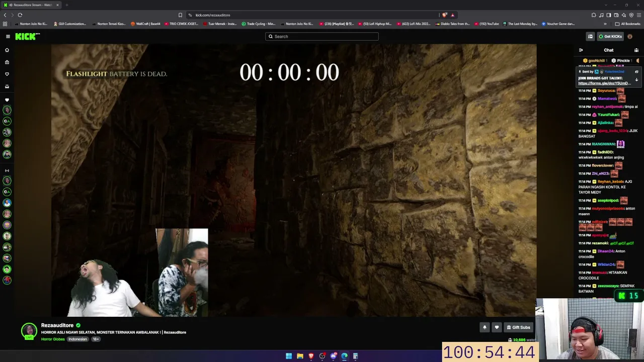644x362 pixels.
Task: Focus the Kick Search field
Action: [322, 36]
